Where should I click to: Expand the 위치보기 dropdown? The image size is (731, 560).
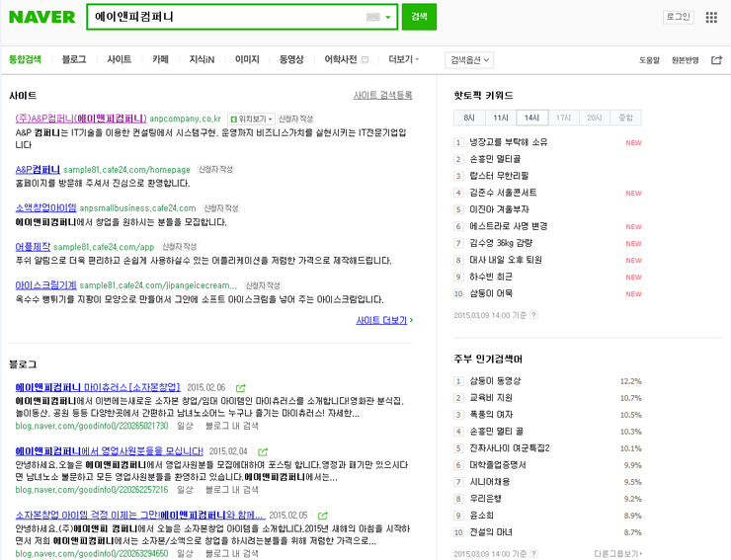coord(251,119)
